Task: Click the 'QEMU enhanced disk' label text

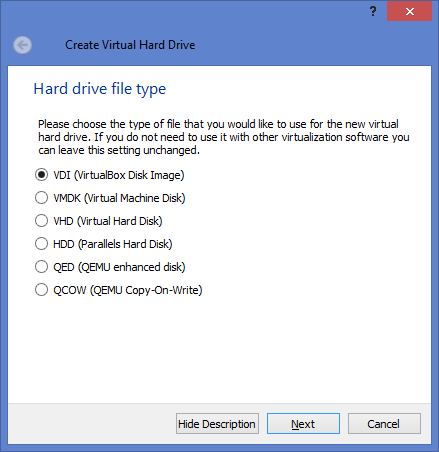Action: [x=132, y=267]
